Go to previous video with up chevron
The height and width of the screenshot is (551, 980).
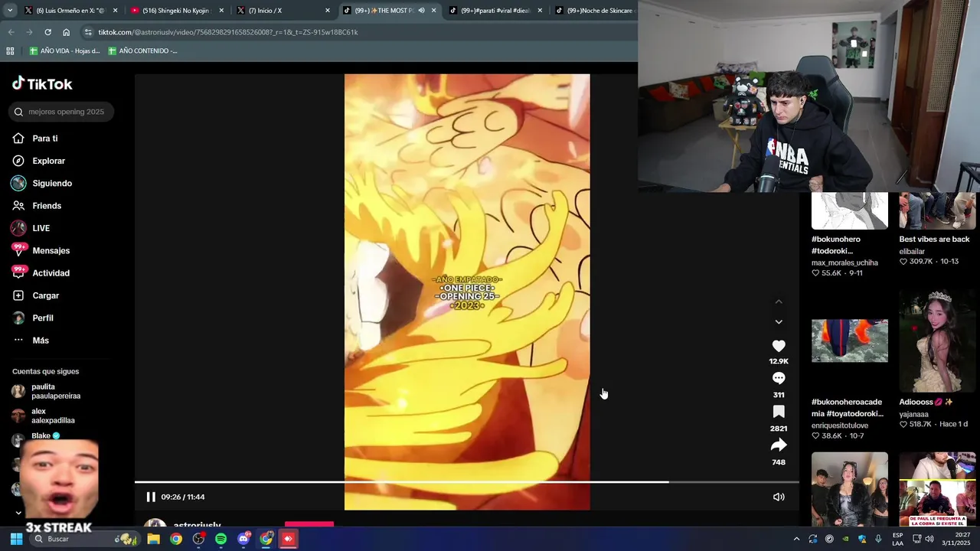coord(779,302)
